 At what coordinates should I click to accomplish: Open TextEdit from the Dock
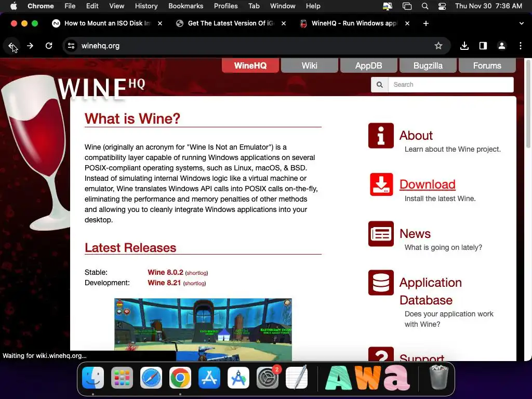click(x=297, y=378)
